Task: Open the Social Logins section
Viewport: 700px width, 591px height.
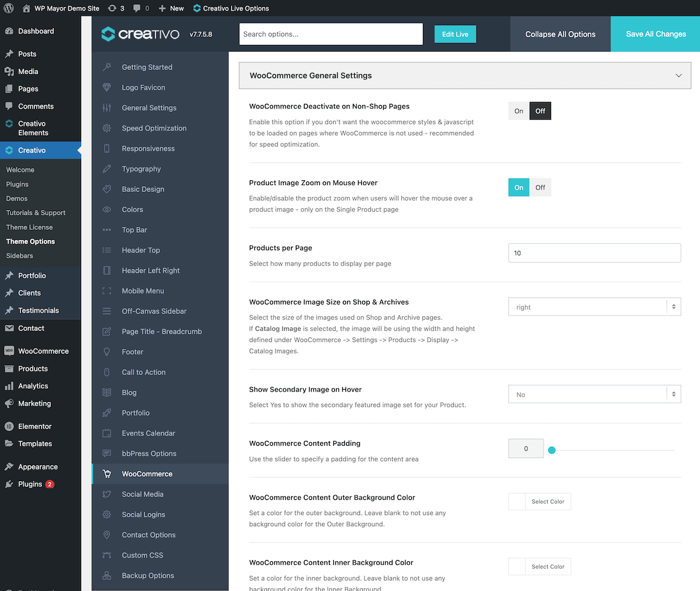Action: (x=160, y=515)
